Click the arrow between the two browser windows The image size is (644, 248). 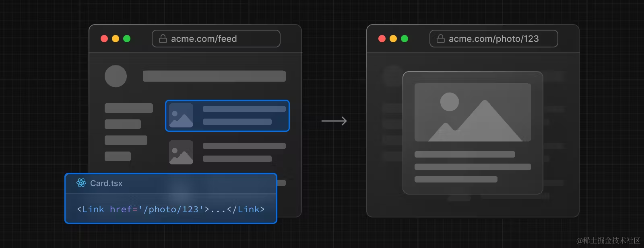[334, 121]
